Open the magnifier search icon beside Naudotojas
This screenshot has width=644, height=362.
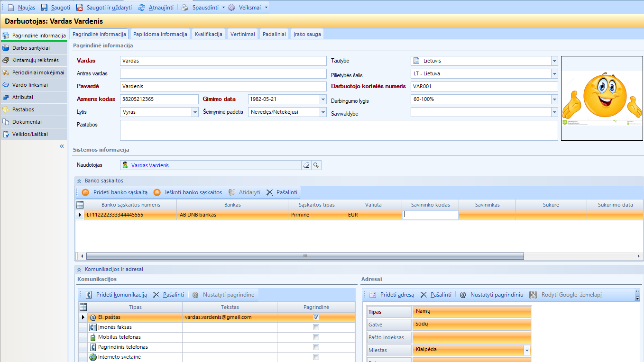(x=317, y=165)
